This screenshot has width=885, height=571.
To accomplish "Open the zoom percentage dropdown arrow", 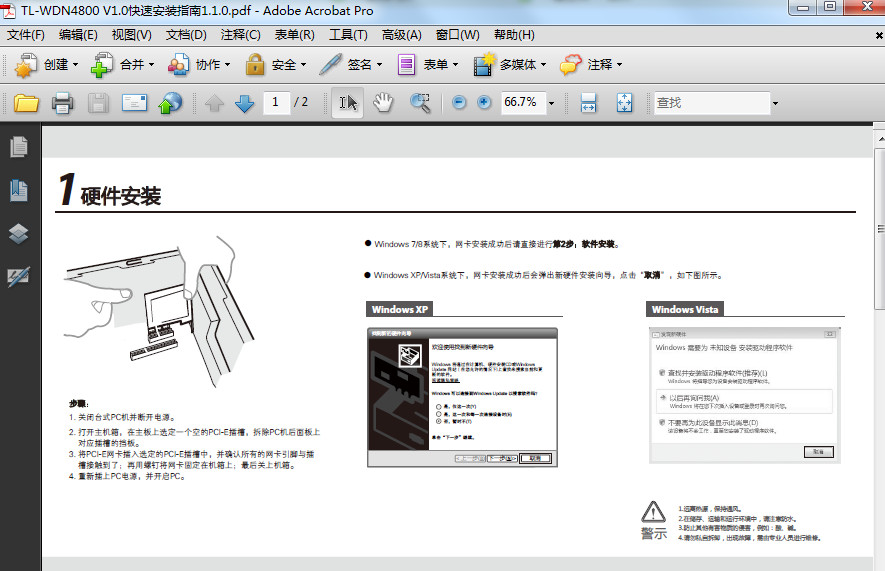I will 551,103.
